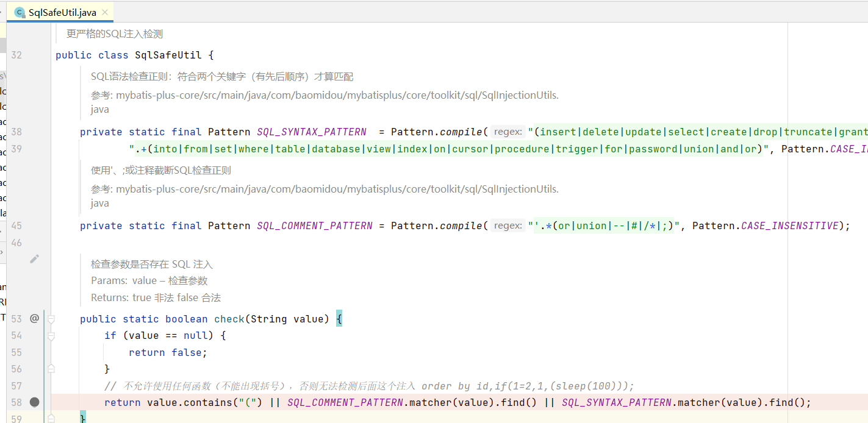The width and height of the screenshot is (868, 423).
Task: Click the rendered doc comment about SQL 注入
Action: (x=152, y=265)
